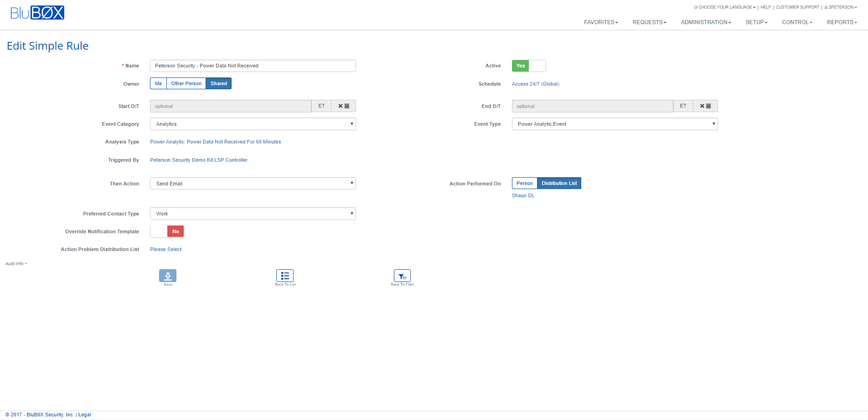Screen dimensions: 868x420
Task: Click into the rule Name text field
Action: pyautogui.click(x=253, y=66)
